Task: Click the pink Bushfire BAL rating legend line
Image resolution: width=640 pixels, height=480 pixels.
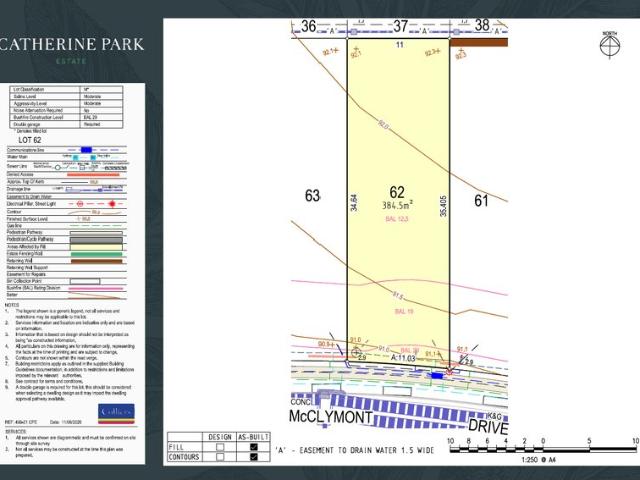Action: pos(96,289)
